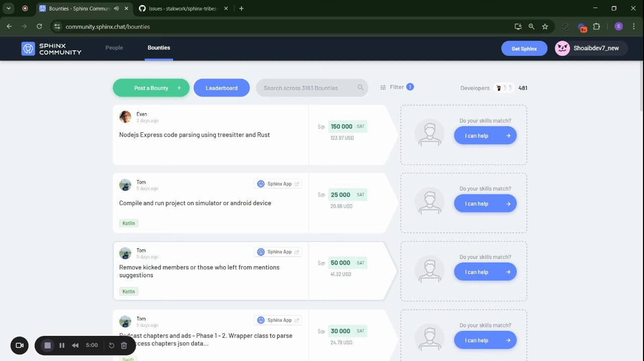Click the 30 000 SAT price badge
Viewport: 644px width, 361px height.
pyautogui.click(x=348, y=331)
